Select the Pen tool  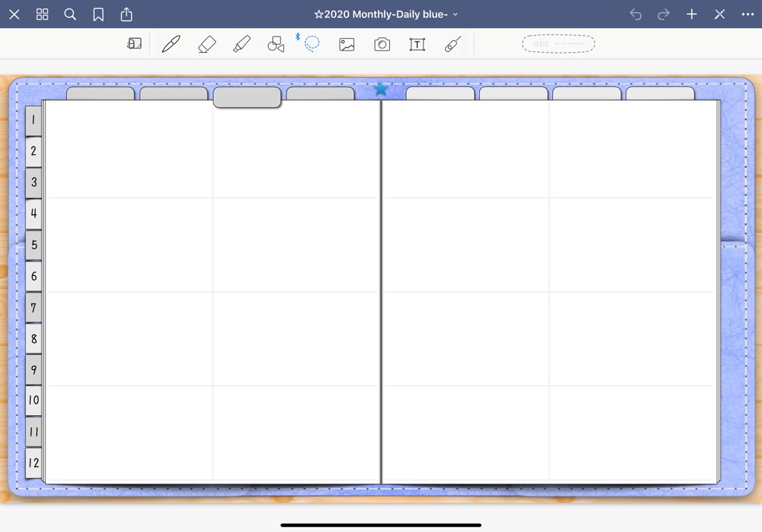coord(171,44)
